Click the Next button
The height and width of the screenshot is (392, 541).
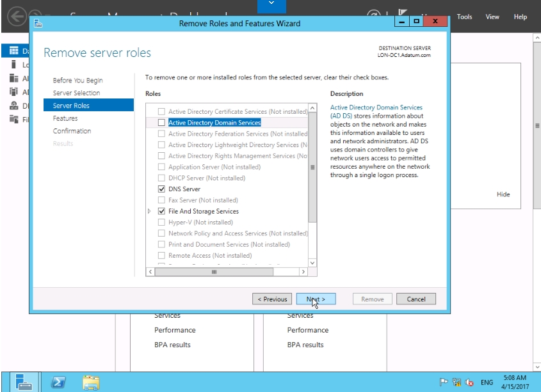(x=316, y=299)
